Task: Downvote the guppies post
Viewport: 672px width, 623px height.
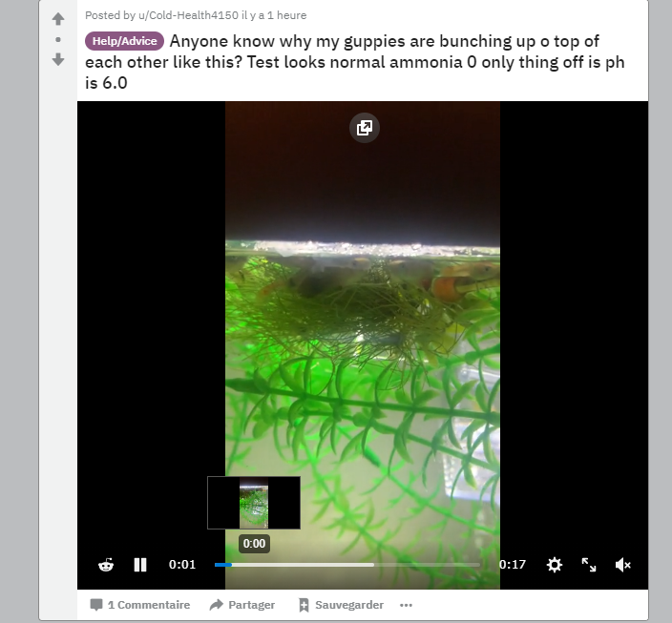Action: [58, 59]
